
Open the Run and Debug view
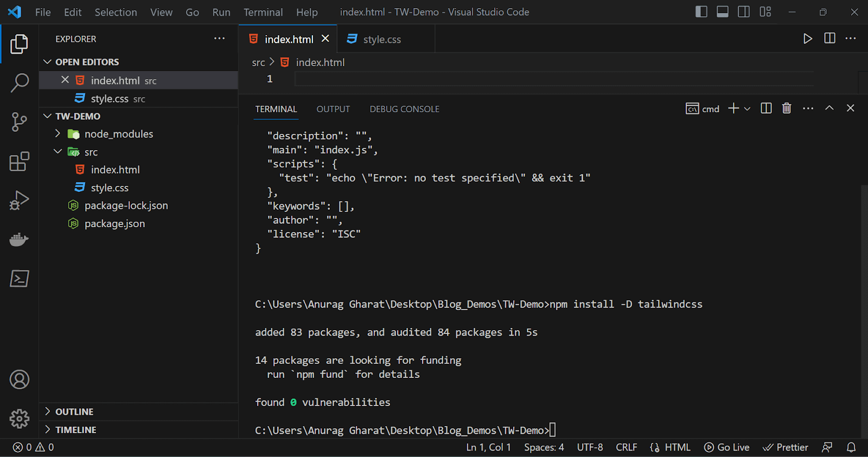coord(19,200)
